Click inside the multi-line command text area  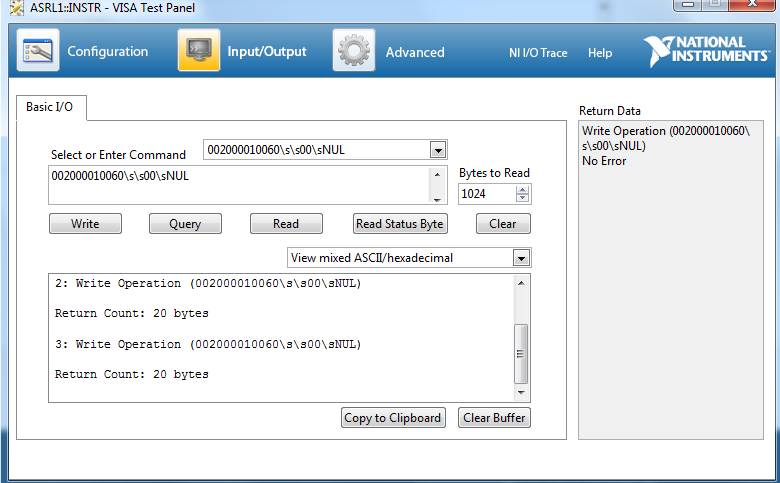tap(239, 185)
